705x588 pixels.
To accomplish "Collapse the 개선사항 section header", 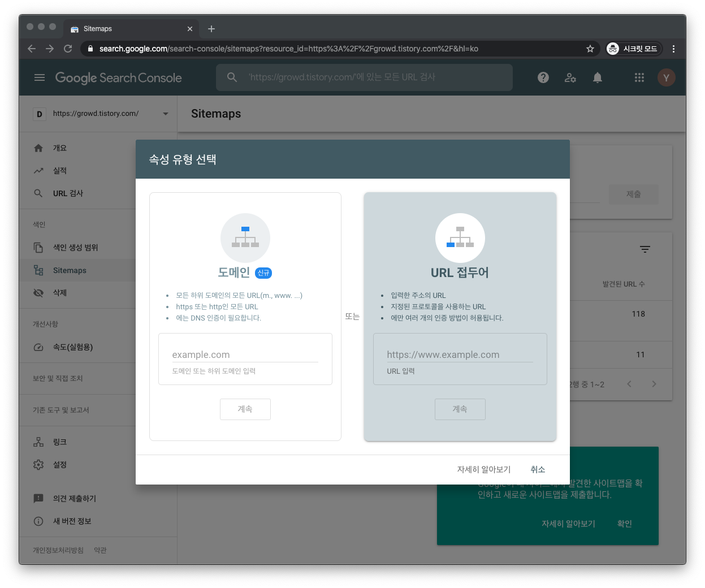I will 45,324.
